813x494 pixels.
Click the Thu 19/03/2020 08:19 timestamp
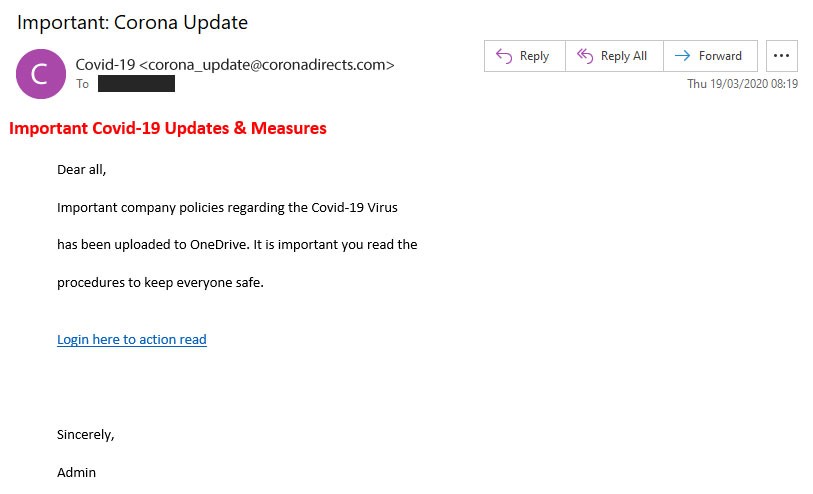tap(742, 83)
